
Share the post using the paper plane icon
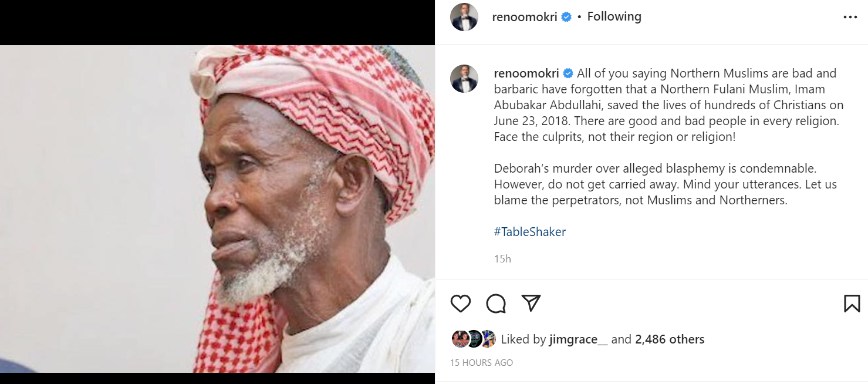[x=531, y=303]
